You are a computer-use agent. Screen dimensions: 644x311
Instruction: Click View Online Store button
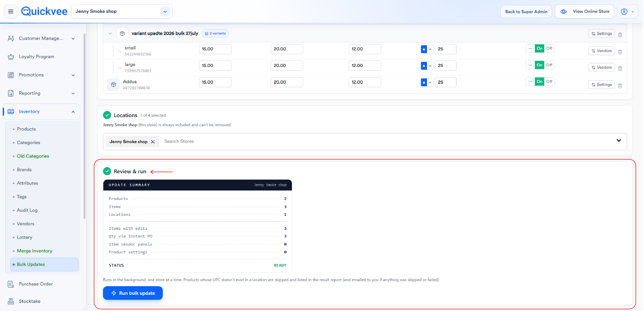click(584, 12)
